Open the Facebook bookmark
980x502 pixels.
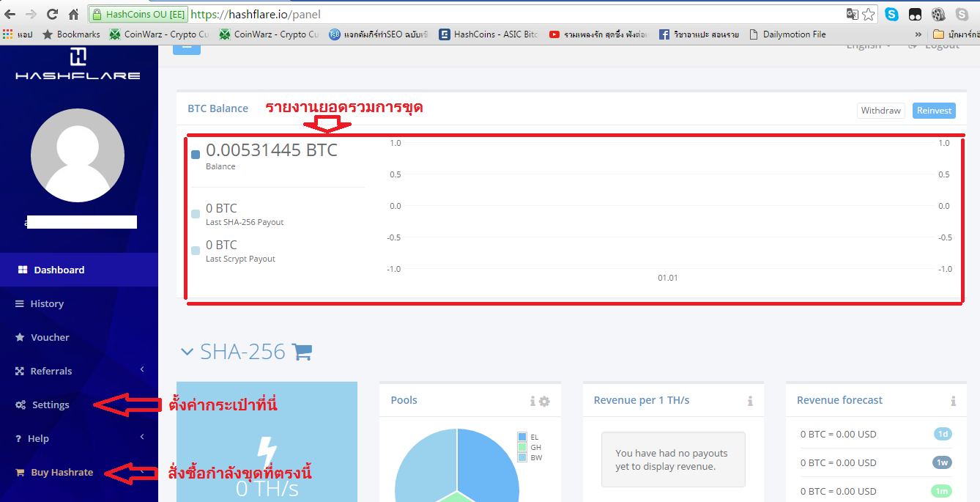[699, 34]
